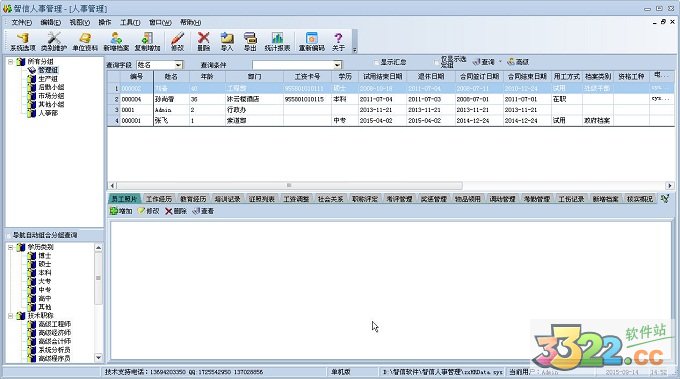Click the 增加 button below the tabs
This screenshot has width=680, height=379.
[x=121, y=211]
